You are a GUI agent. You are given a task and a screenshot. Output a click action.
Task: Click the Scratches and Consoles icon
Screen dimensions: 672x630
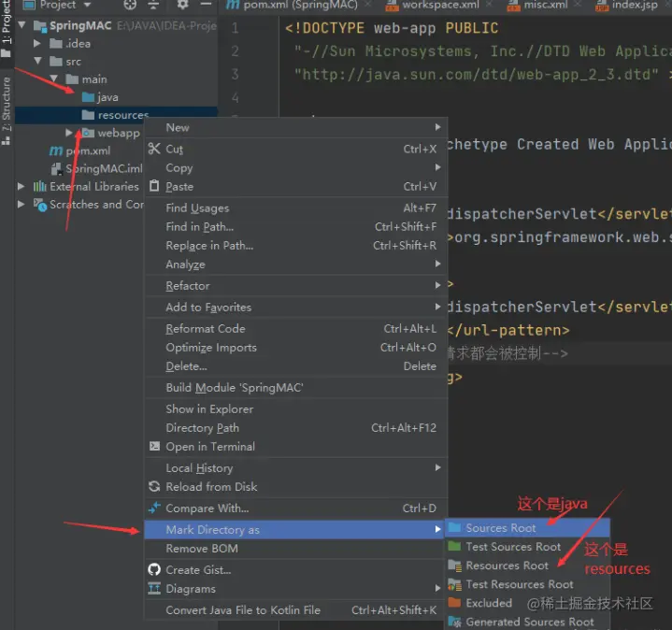[40, 205]
